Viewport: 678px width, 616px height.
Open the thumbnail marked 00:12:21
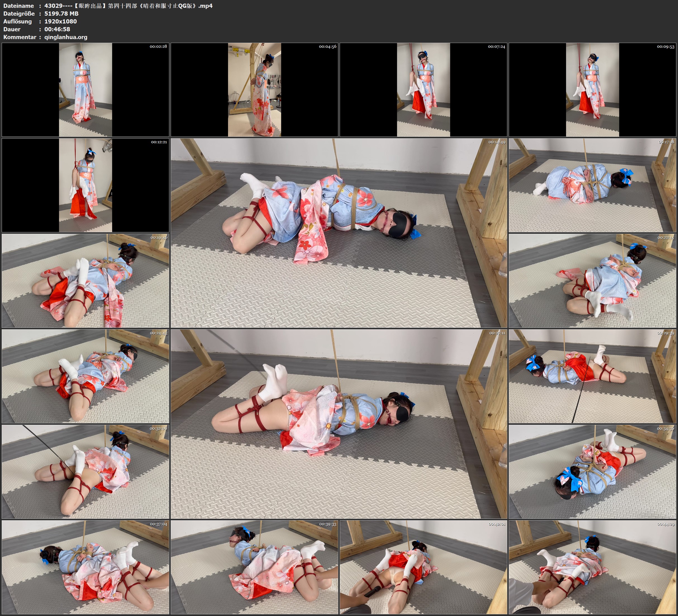(85, 185)
